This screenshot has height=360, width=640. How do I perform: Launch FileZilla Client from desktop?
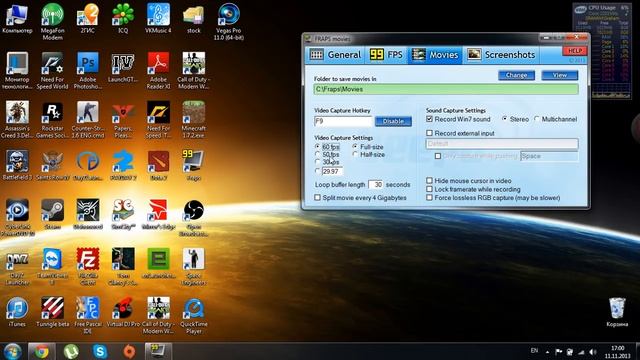pyautogui.click(x=87, y=266)
